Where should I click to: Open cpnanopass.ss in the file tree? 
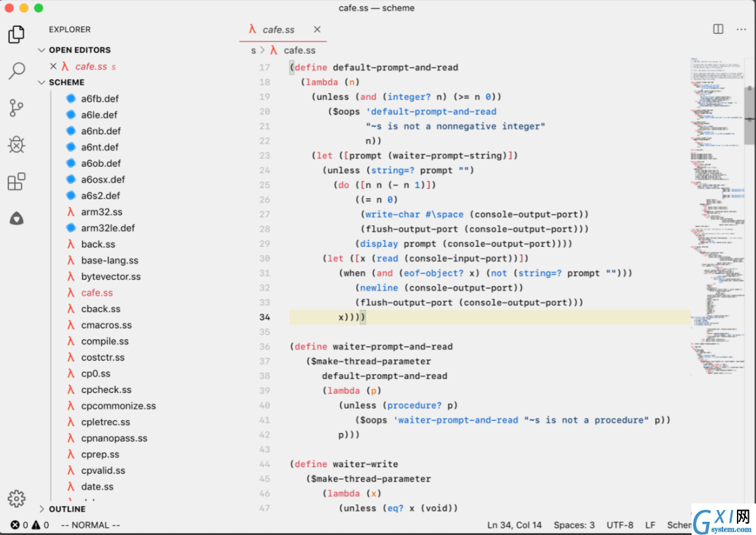(x=114, y=438)
